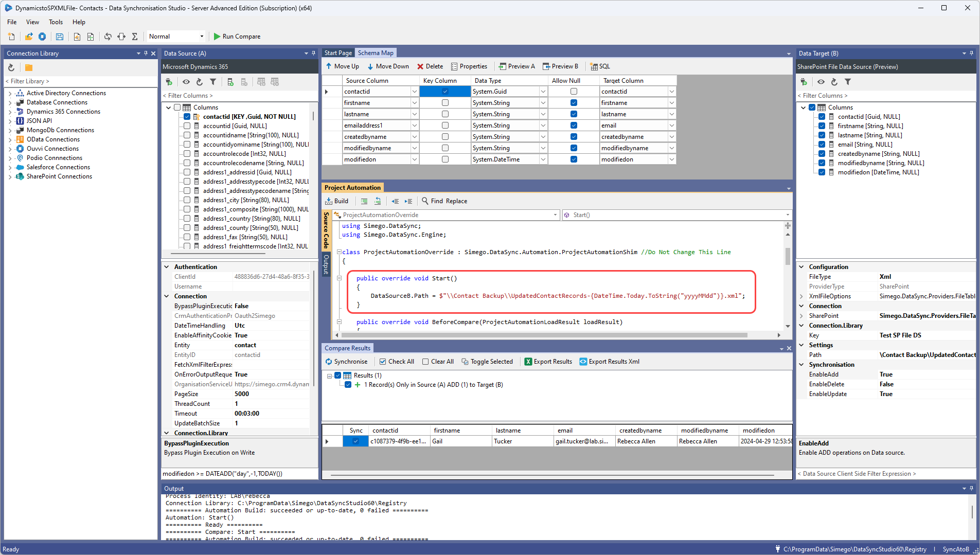Click the auto-fit columns double-arrow icon

[x=121, y=37]
